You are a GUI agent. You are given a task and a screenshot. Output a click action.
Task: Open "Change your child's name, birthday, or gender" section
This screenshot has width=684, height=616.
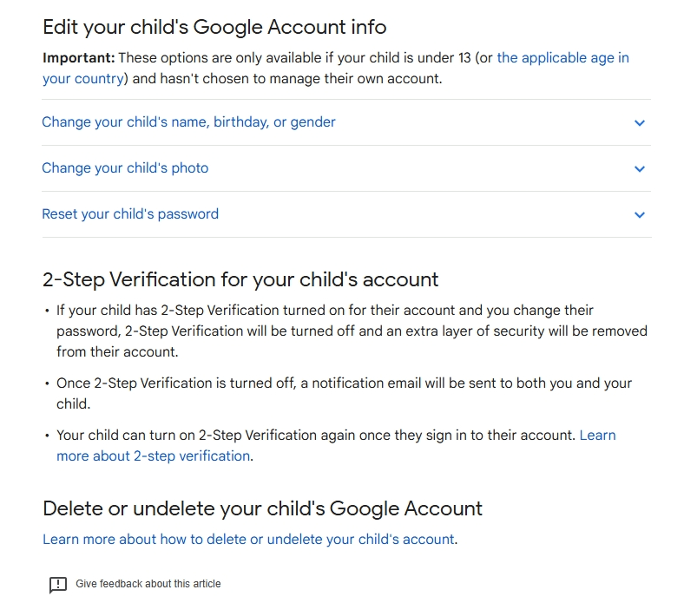188,122
